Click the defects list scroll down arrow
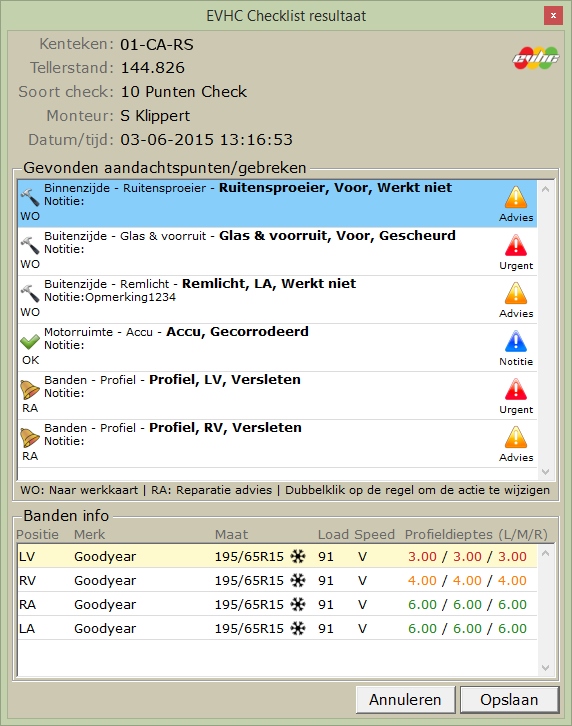The width and height of the screenshot is (572, 726). pos(546,472)
